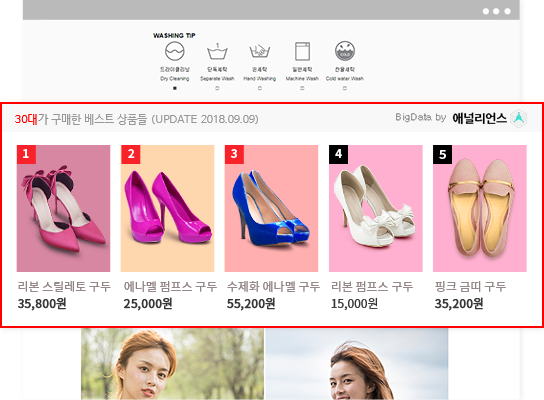Image resolution: width=544 pixels, height=400 pixels.
Task: Click the Dry Cleaning washing icon
Action: point(175,51)
